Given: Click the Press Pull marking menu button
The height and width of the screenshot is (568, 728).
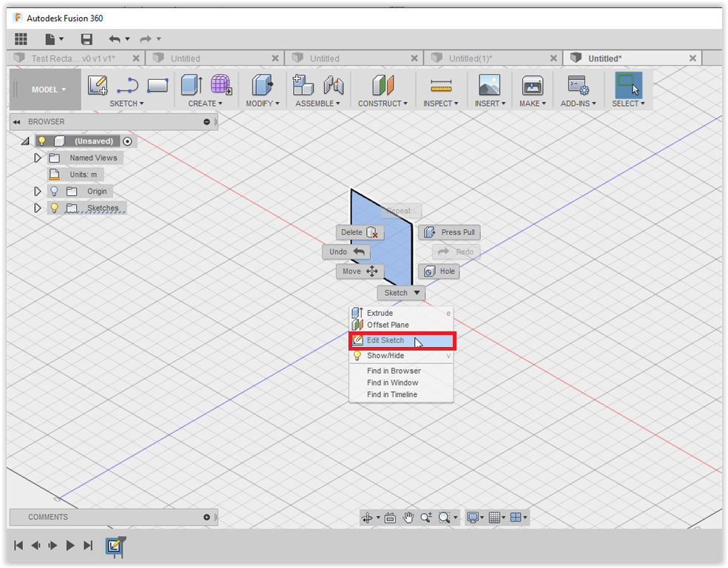Looking at the screenshot, I should (x=450, y=232).
